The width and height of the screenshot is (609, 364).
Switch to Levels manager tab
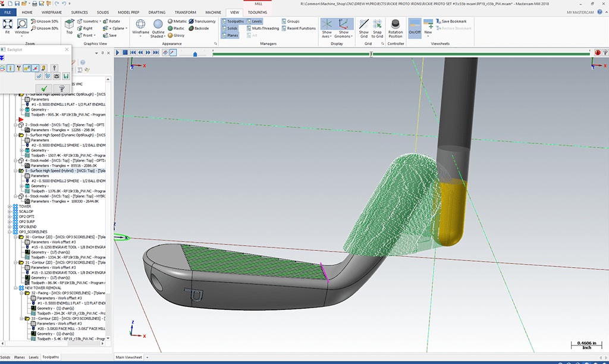34,357
